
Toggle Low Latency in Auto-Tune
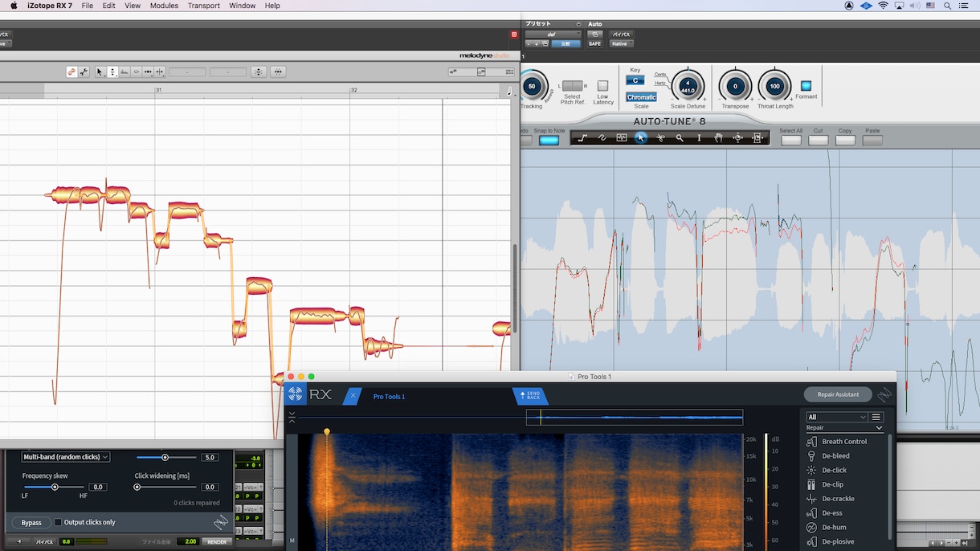603,86
